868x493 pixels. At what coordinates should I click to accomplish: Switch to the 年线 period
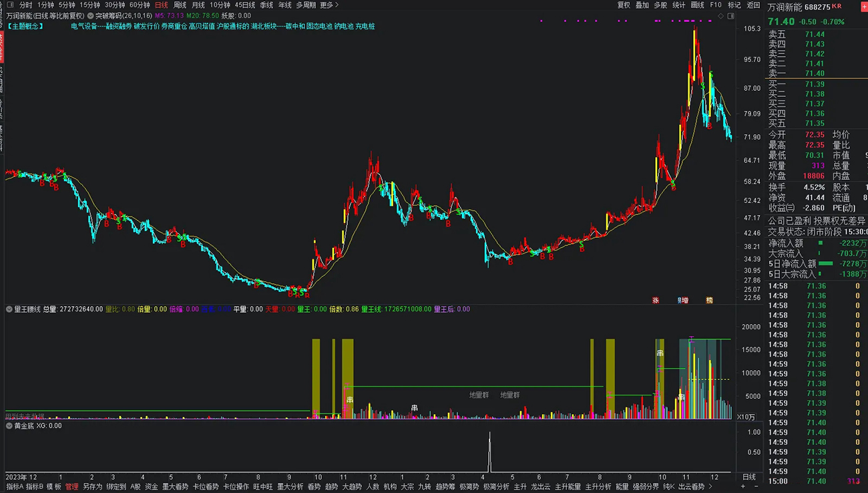[285, 5]
